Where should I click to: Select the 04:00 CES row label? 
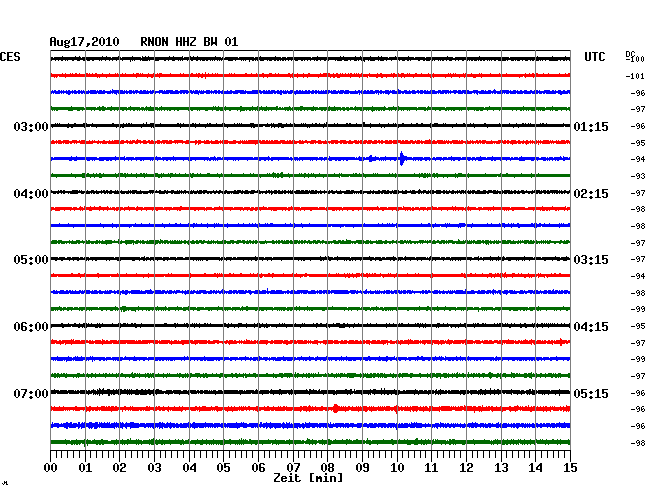pos(31,194)
